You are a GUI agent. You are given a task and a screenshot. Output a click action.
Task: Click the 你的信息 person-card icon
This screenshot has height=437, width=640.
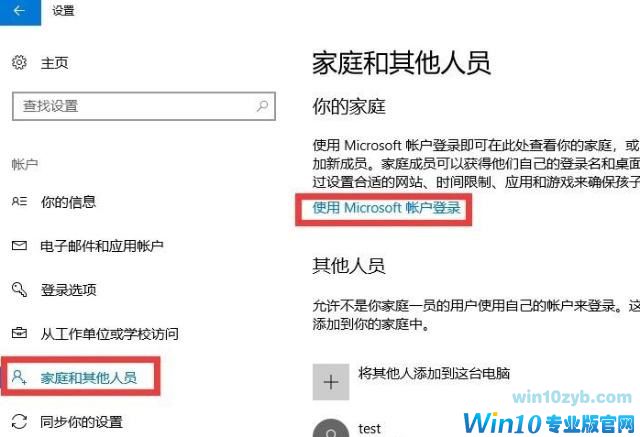pyautogui.click(x=19, y=202)
